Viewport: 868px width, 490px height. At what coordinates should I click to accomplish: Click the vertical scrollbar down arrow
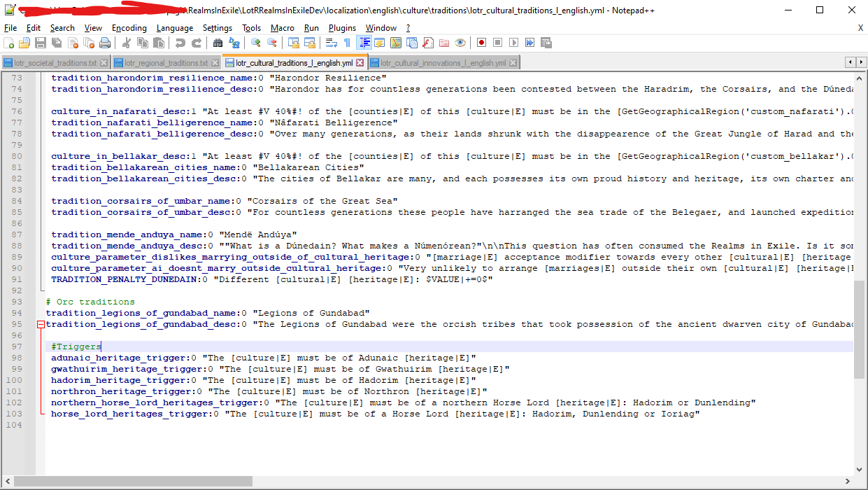pyautogui.click(x=860, y=469)
